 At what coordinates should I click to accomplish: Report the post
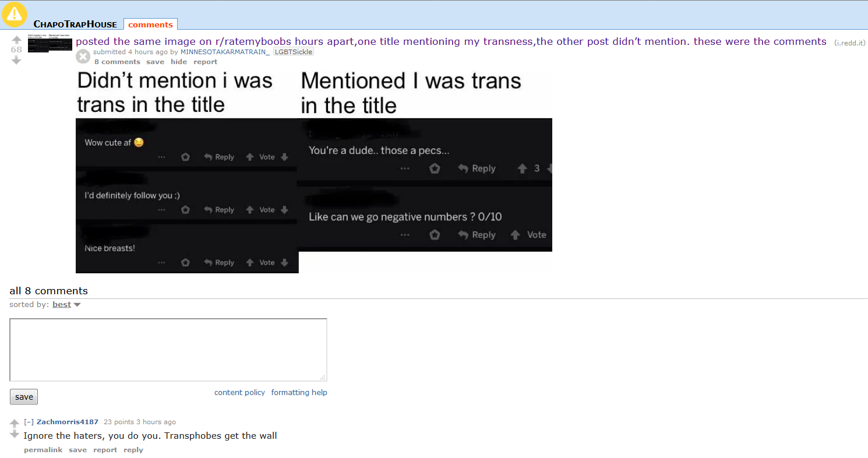(205, 62)
